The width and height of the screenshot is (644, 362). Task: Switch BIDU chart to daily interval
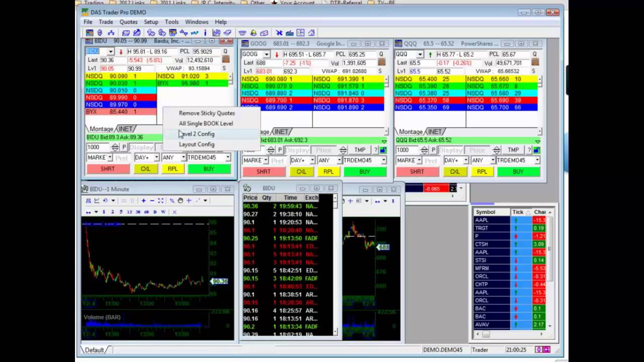coord(155,212)
